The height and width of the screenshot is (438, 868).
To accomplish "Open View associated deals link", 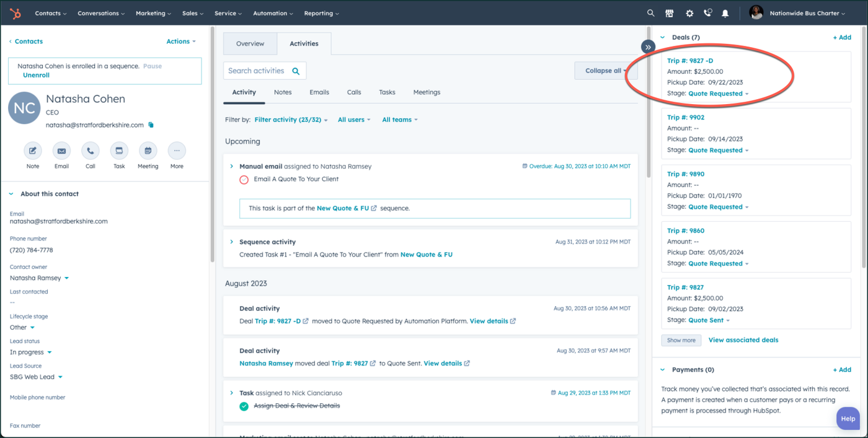I will tap(743, 340).
